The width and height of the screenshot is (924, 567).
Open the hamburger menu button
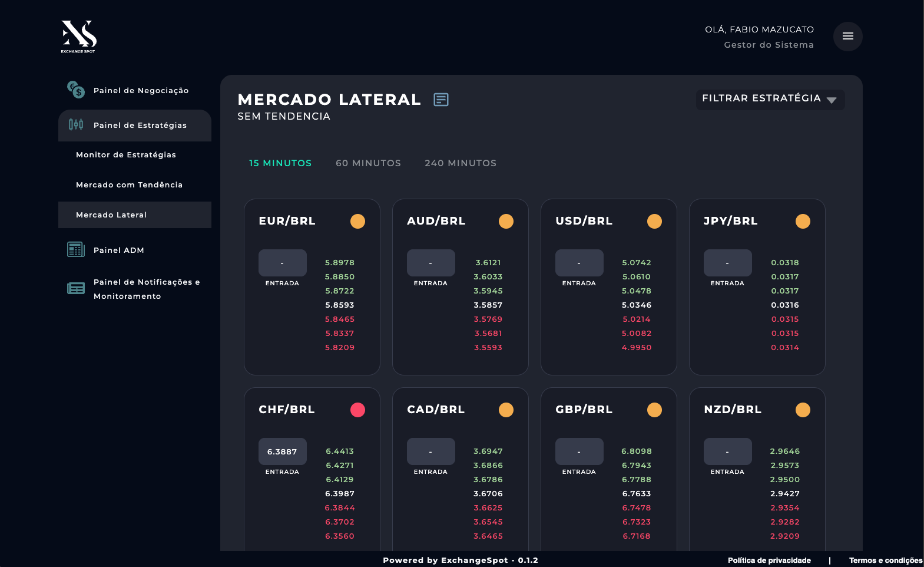click(848, 37)
